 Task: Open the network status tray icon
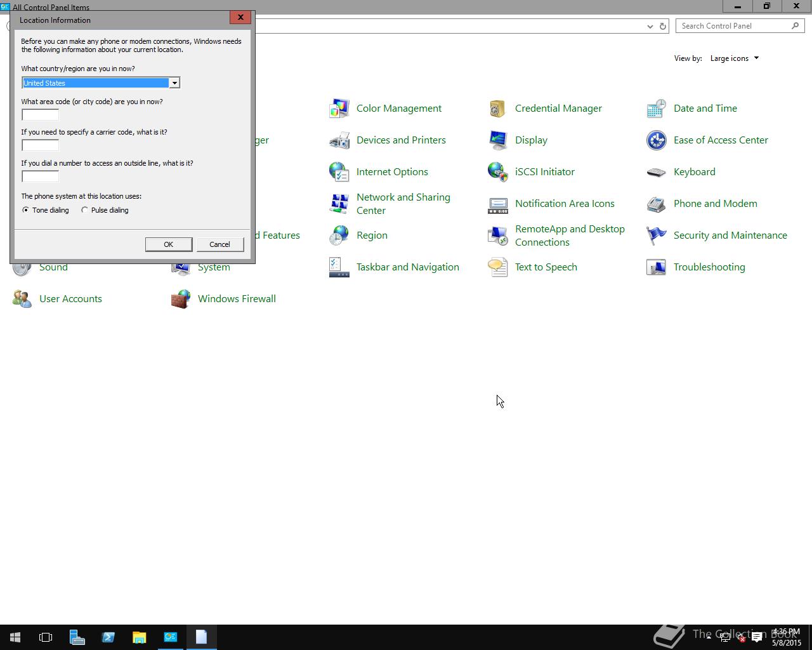click(x=725, y=638)
